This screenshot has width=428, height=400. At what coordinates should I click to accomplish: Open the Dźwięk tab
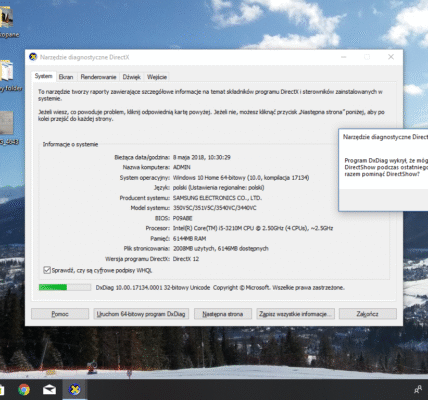tap(131, 77)
